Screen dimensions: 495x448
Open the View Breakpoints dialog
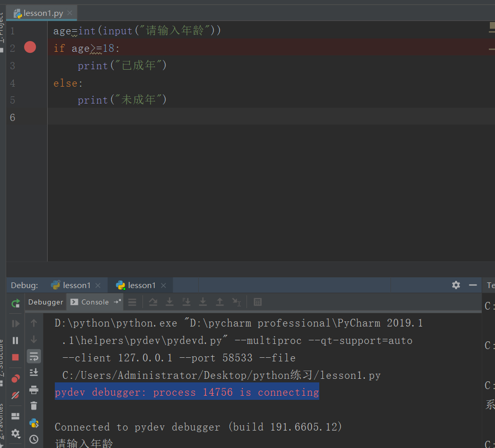[x=15, y=378]
